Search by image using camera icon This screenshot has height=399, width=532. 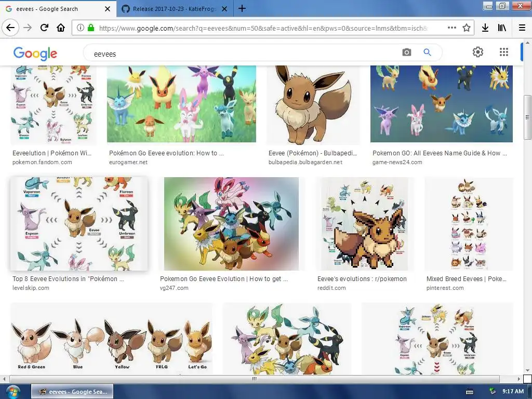point(406,52)
